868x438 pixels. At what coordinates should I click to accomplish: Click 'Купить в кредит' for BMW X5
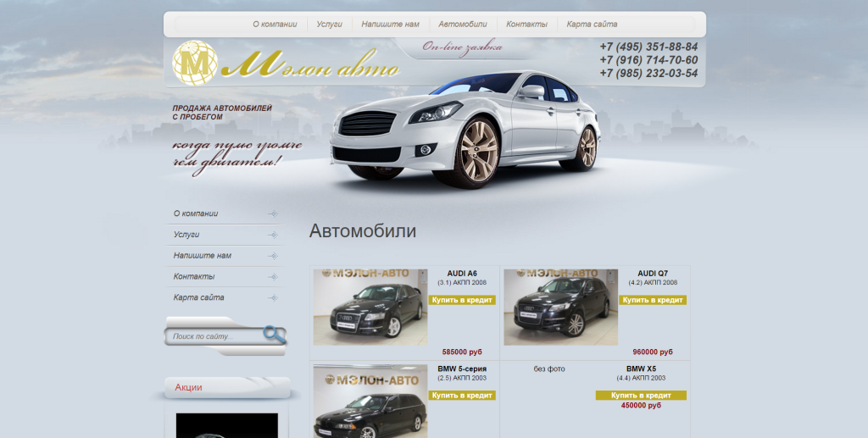tap(641, 396)
